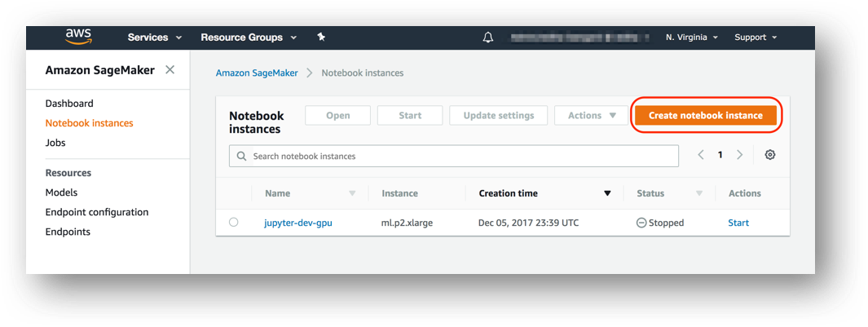Open Endpoint configuration in sidebar
Image resolution: width=868 pixels, height=327 pixels.
click(x=97, y=212)
